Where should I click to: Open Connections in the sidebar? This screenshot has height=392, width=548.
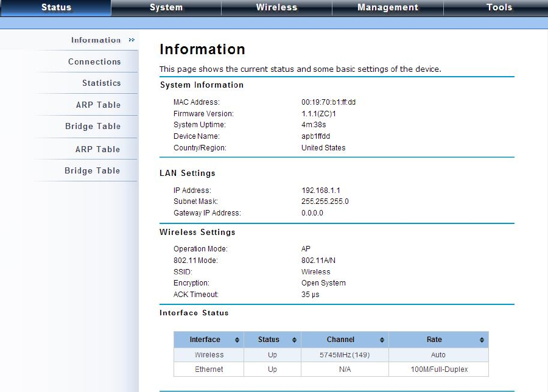(94, 62)
